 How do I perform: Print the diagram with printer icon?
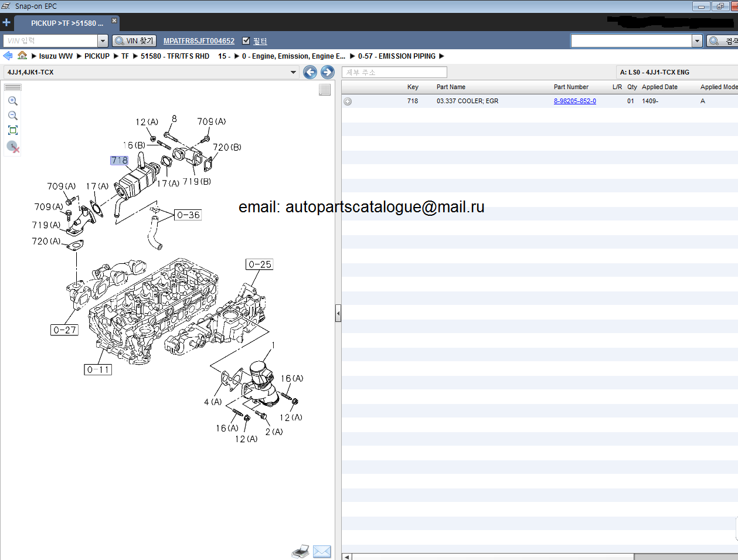[x=300, y=551]
